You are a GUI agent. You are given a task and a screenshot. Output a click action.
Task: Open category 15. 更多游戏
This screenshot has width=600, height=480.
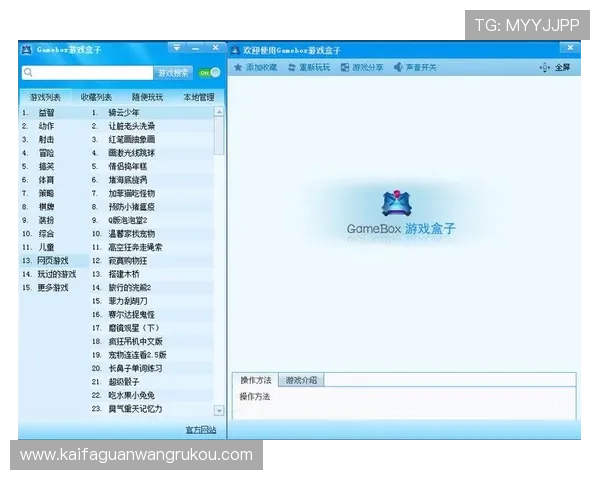[x=54, y=287]
